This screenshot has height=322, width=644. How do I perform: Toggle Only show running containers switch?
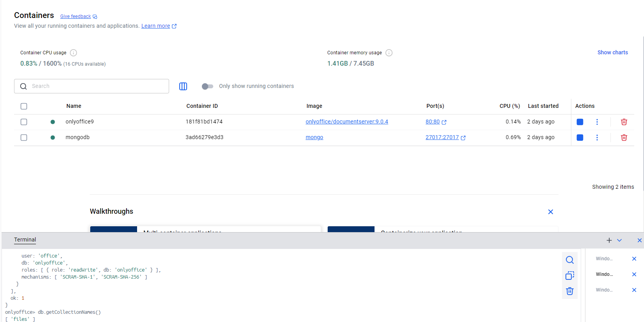207,86
